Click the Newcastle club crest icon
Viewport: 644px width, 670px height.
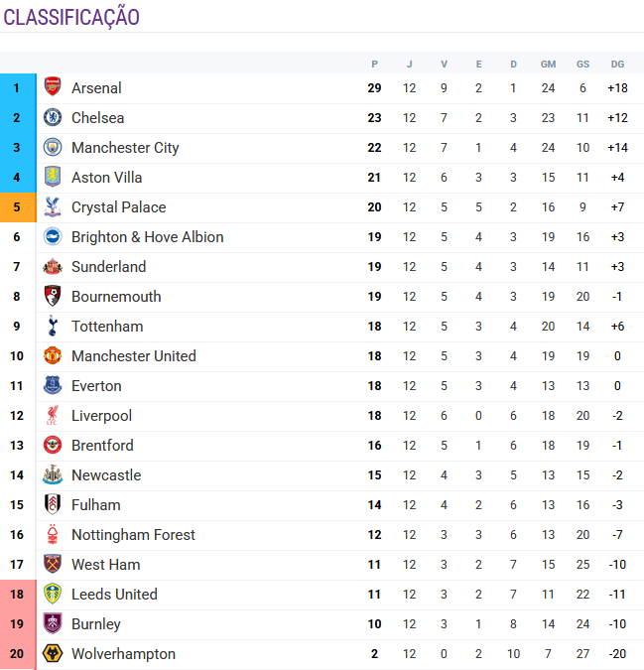click(53, 475)
